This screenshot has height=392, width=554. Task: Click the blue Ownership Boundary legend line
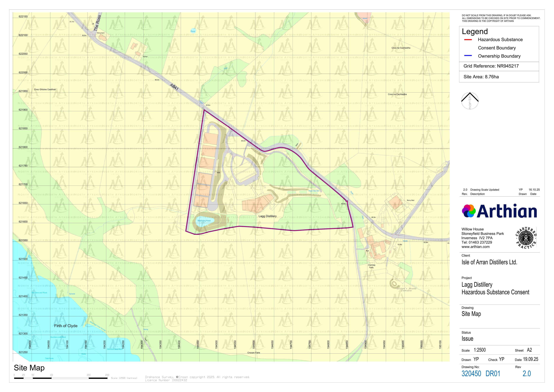(x=468, y=56)
